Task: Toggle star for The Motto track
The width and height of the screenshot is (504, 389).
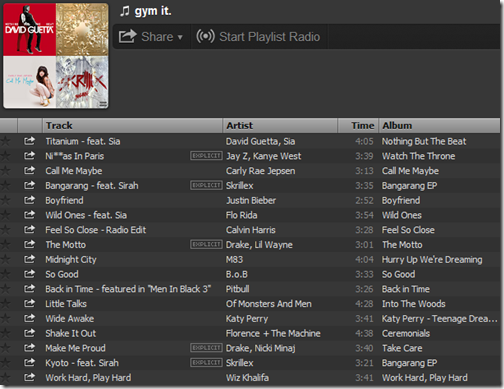Action: coord(5,245)
